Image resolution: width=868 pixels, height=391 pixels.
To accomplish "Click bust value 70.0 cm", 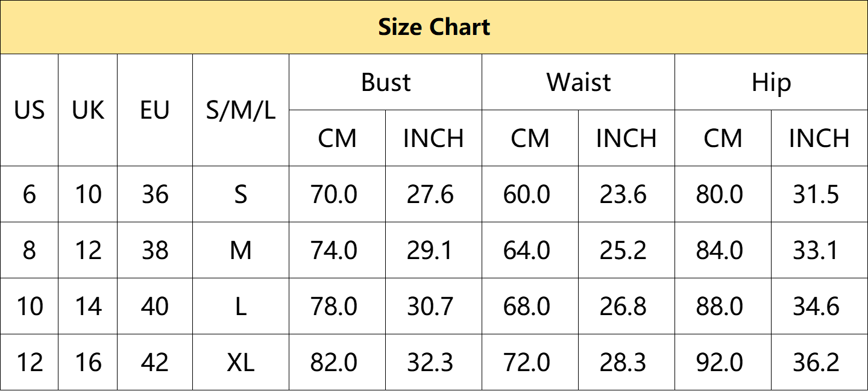I will (x=334, y=194).
